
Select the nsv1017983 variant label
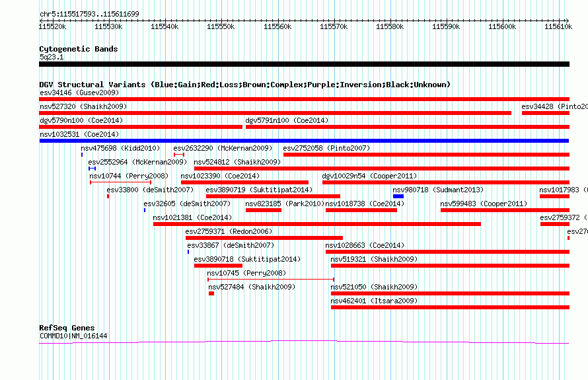pyautogui.click(x=564, y=190)
